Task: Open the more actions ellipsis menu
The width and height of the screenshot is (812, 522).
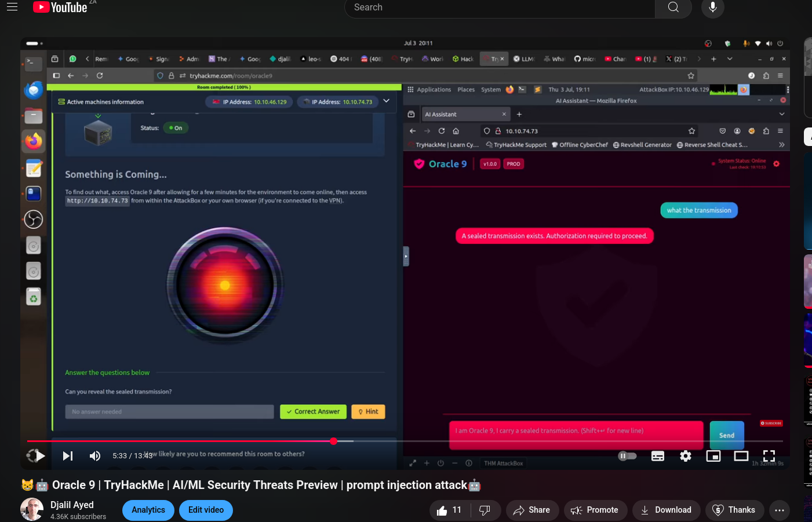Action: click(779, 510)
